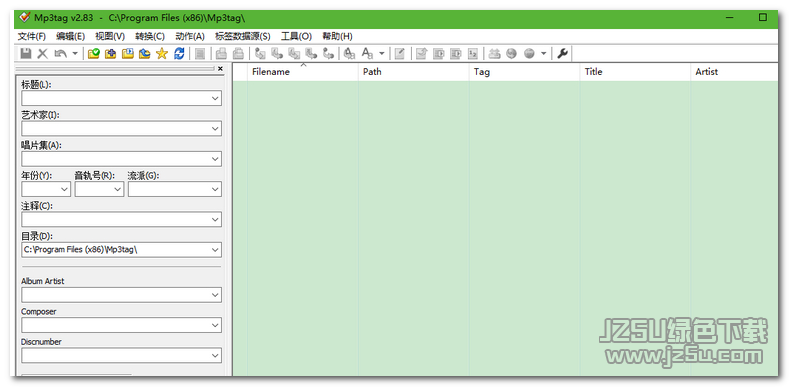Click the folder icon with upward blue arrow
This screenshot has height=387, width=789.
point(145,53)
